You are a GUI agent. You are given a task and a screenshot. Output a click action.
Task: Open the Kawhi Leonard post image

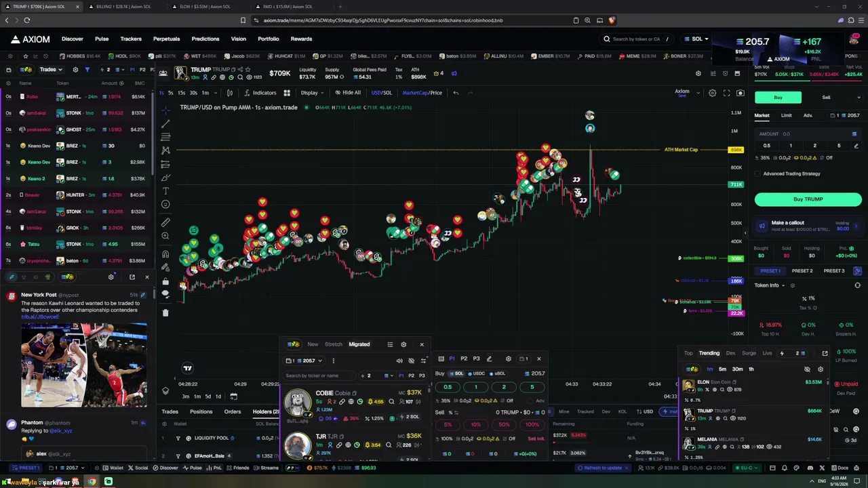tap(84, 365)
